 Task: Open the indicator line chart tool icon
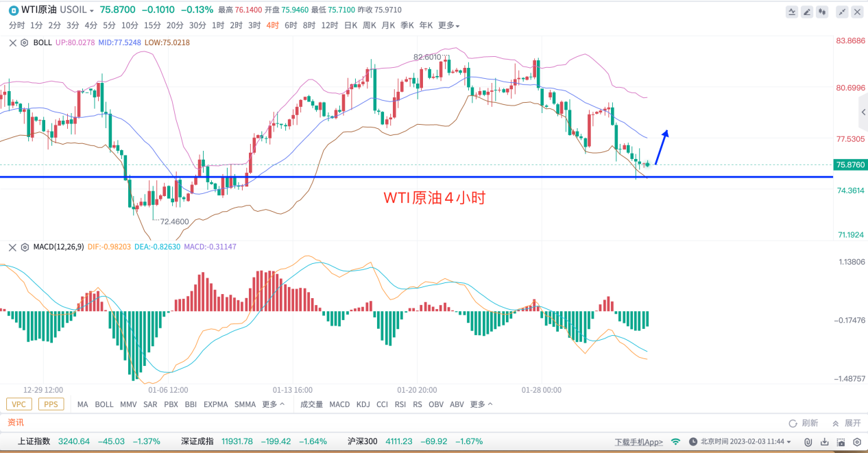(793, 12)
